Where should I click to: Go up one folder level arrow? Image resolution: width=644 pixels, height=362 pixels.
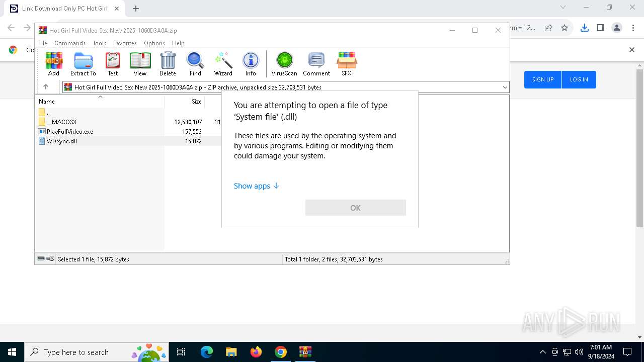click(46, 87)
